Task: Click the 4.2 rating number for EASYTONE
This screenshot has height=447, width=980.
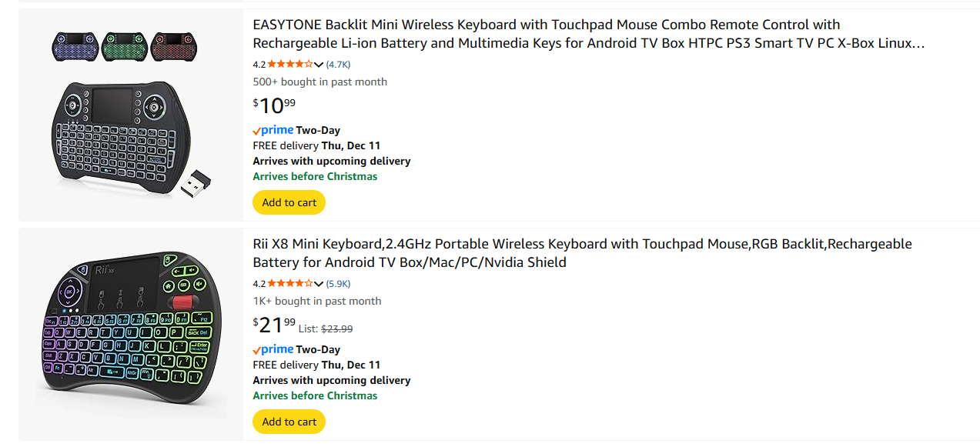Action: tap(259, 65)
